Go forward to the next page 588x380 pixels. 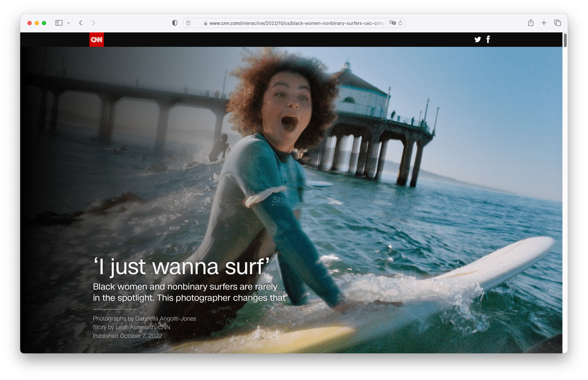[93, 23]
